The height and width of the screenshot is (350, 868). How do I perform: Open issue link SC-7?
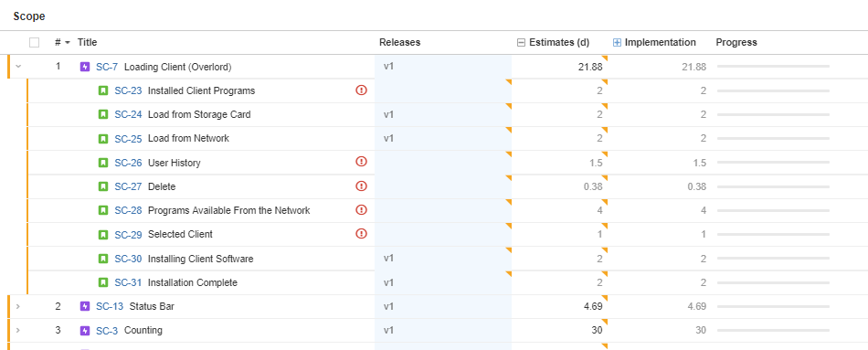pyautogui.click(x=107, y=68)
